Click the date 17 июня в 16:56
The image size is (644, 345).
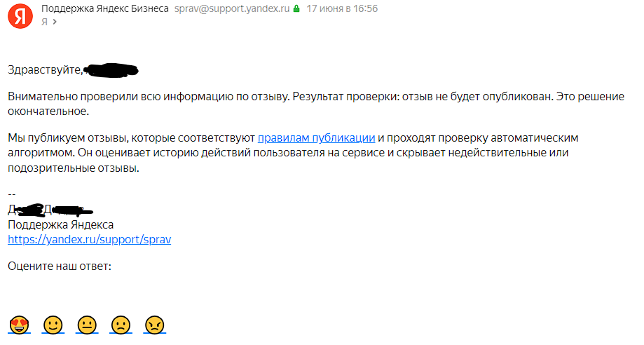point(343,9)
